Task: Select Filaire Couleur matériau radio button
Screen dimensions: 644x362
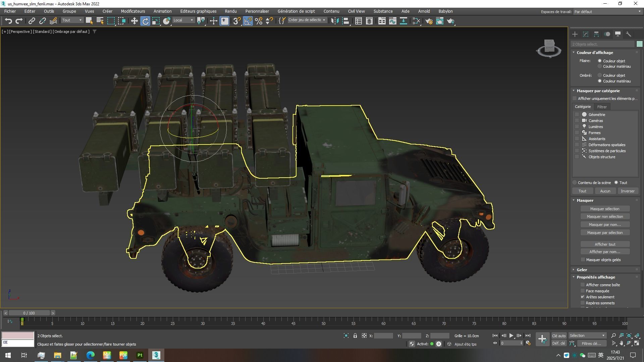Action: (600, 66)
